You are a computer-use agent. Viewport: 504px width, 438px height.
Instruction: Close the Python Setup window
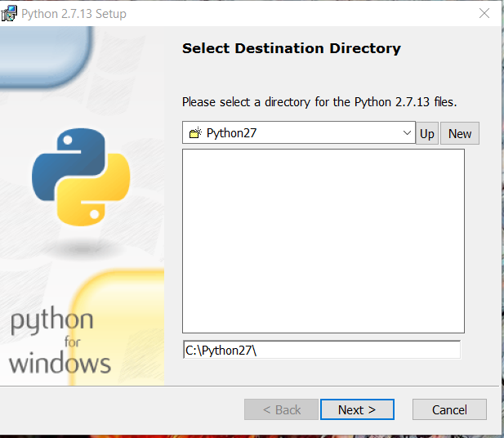(484, 13)
